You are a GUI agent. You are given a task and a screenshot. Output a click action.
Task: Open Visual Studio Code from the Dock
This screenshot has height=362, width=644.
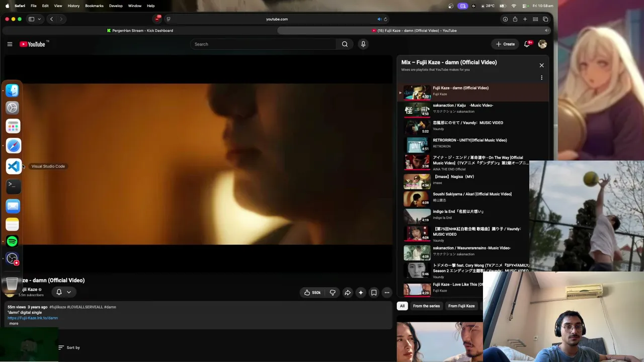(x=13, y=166)
